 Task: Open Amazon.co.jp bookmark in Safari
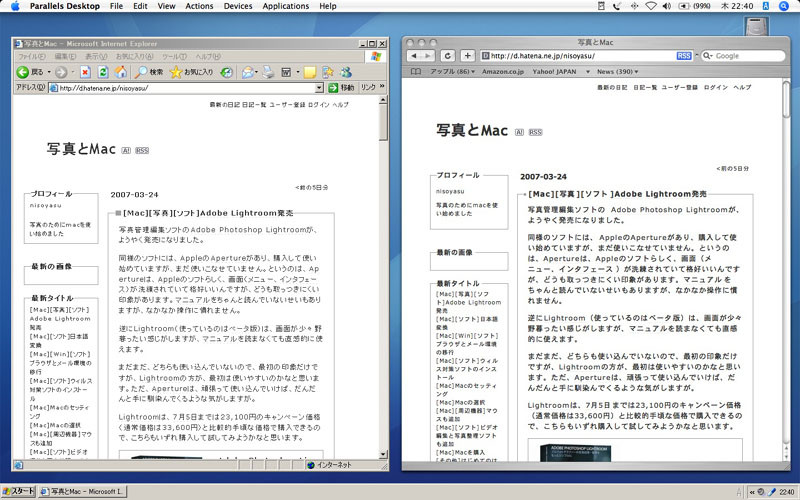pos(503,71)
